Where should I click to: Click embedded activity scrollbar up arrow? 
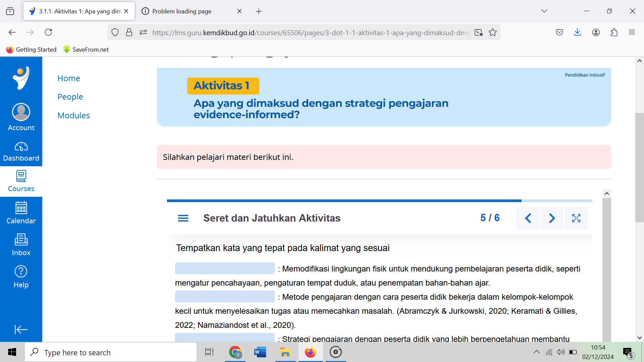tap(606, 193)
